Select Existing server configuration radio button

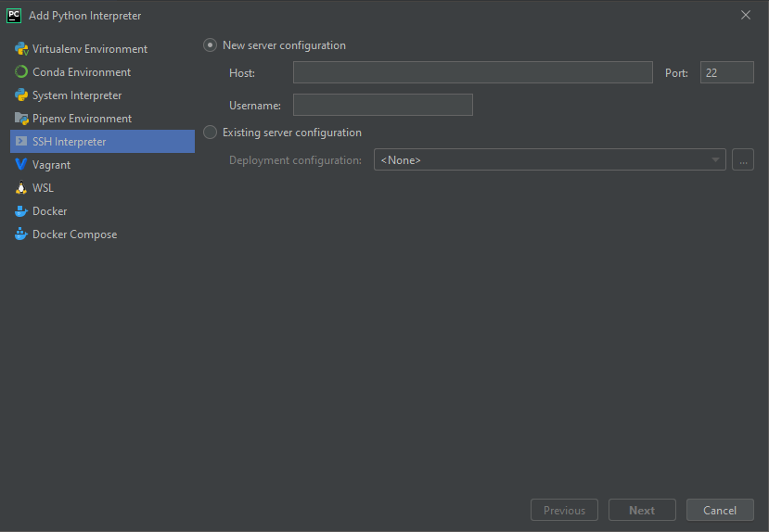point(211,133)
